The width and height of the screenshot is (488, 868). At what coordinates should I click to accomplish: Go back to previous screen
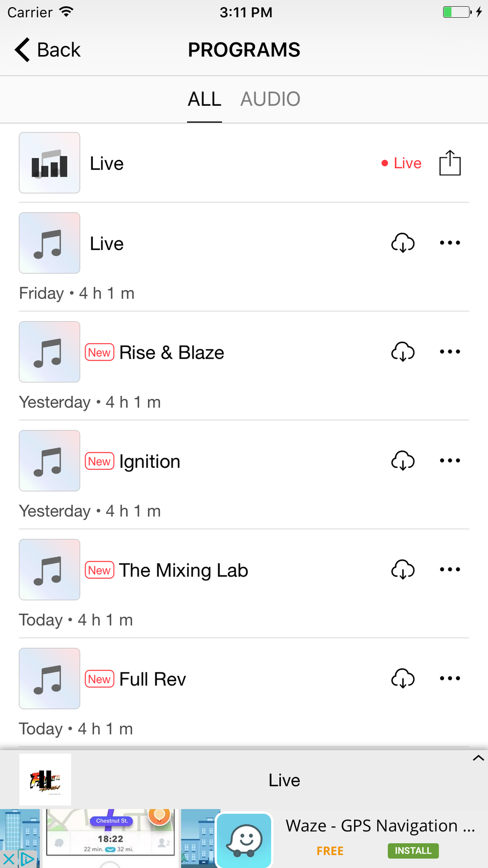[48, 50]
